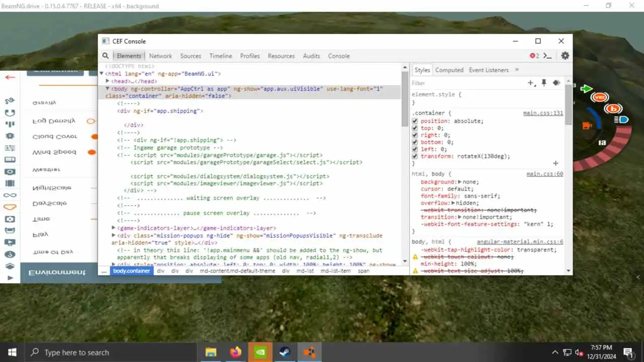
Task: Collapse the <body> node triangle
Action: [107, 88]
